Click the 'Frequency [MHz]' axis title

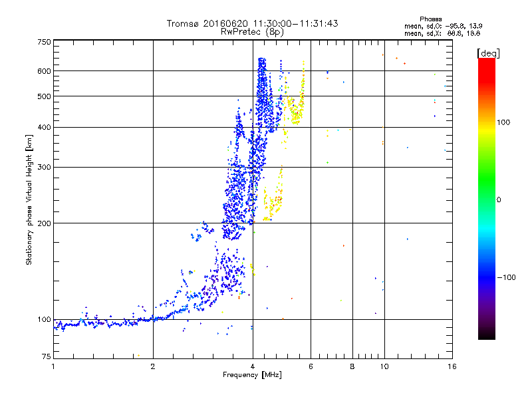252,375
